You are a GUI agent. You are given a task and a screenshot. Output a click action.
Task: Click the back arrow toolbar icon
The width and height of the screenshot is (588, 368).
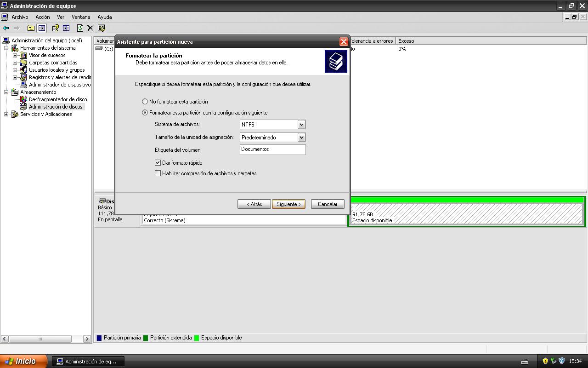[6, 28]
